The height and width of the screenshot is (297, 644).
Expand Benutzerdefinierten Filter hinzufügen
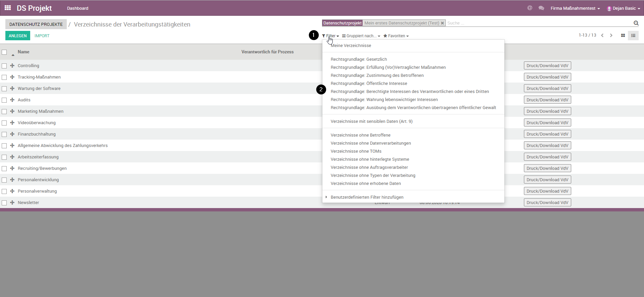click(x=367, y=197)
